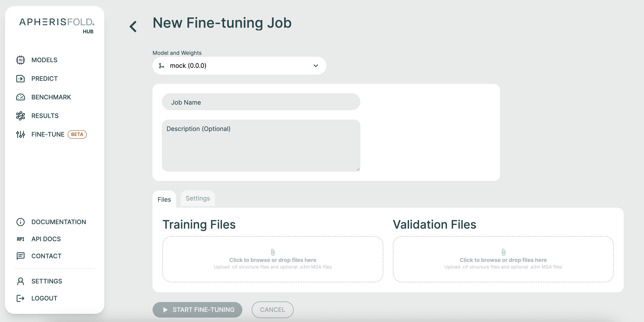Click the Fine-Tune sliders icon
This screenshot has width=644, height=322.
coord(21,134)
